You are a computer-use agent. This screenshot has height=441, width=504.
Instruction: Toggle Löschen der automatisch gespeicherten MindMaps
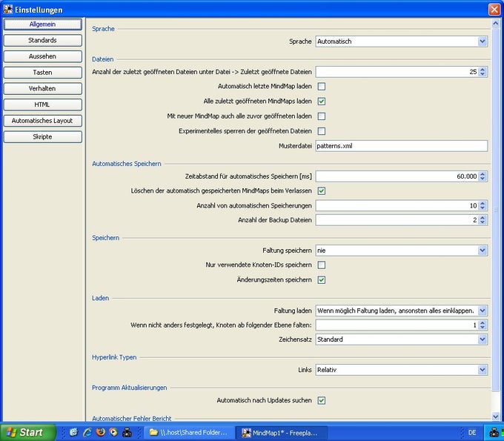[x=322, y=191]
